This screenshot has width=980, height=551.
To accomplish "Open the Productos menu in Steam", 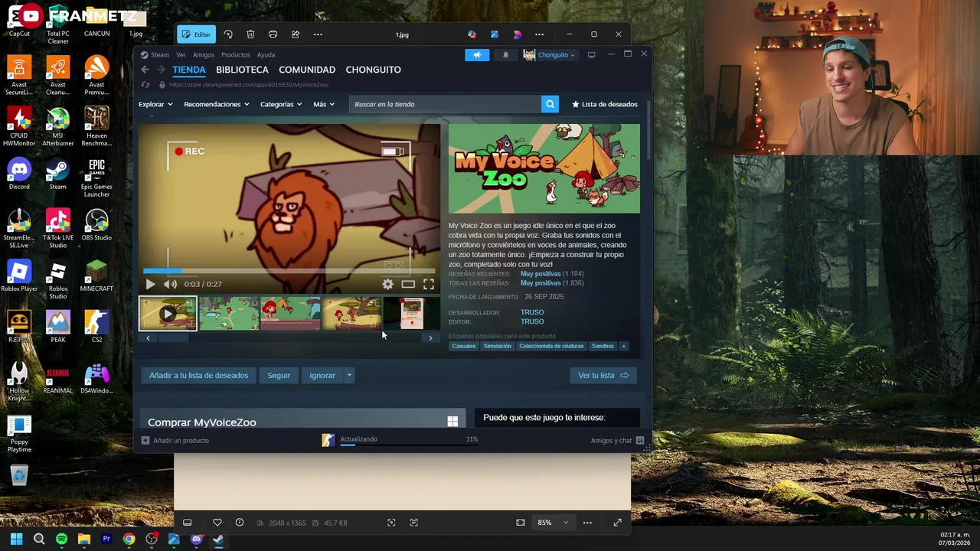I will [235, 55].
